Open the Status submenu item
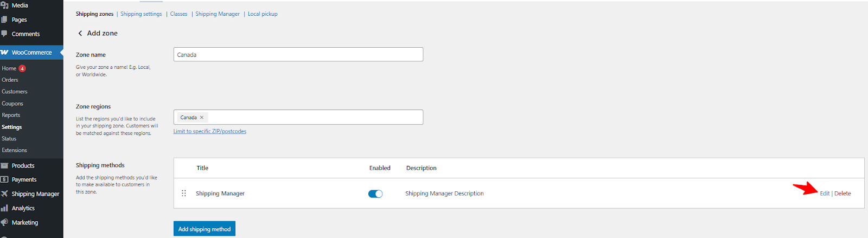868x238 pixels. [9, 139]
